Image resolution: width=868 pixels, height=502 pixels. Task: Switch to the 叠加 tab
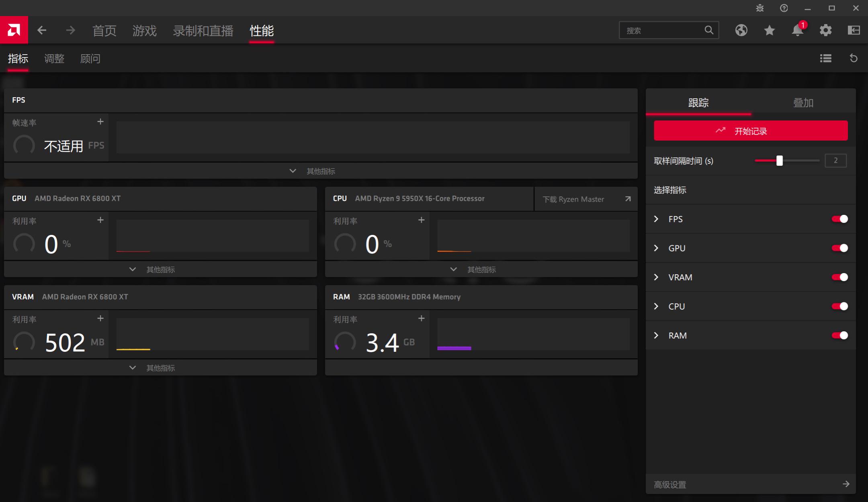tap(804, 103)
